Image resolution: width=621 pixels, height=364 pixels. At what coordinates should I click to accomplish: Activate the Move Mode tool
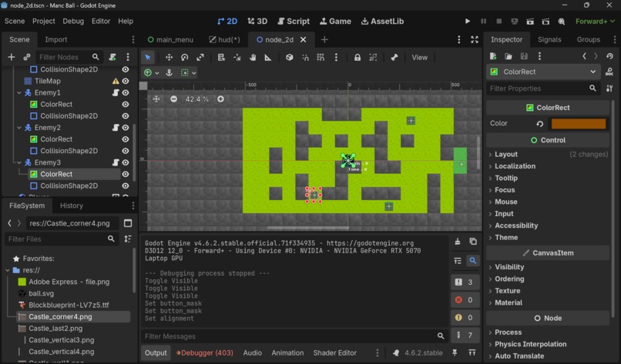coord(169,58)
